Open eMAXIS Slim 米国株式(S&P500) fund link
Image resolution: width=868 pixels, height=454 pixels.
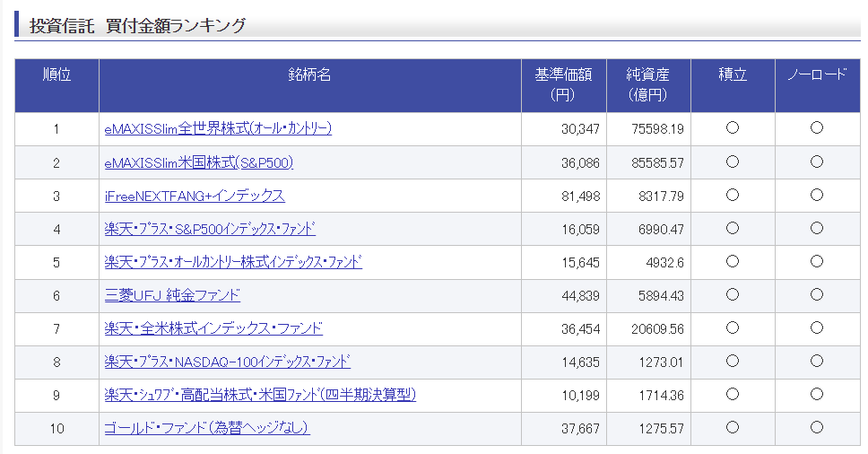coord(198,162)
